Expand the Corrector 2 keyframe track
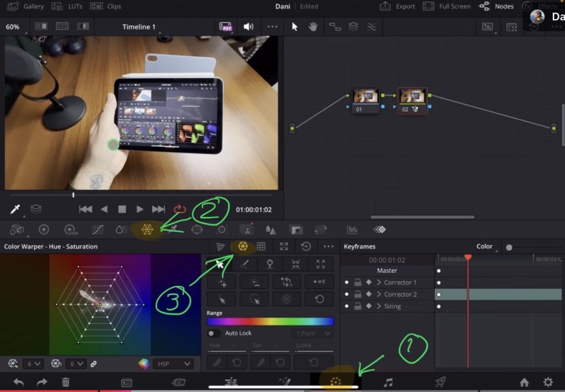Screen dimensions: 565x392 379,294
